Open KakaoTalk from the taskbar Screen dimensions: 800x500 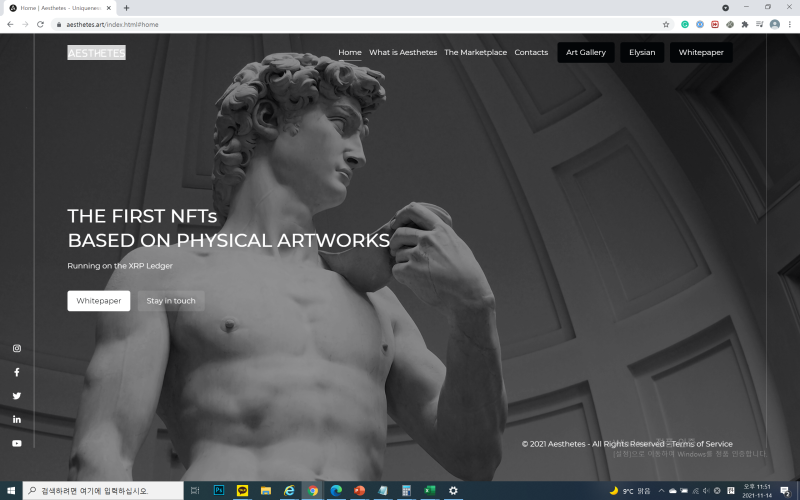pyautogui.click(x=242, y=491)
